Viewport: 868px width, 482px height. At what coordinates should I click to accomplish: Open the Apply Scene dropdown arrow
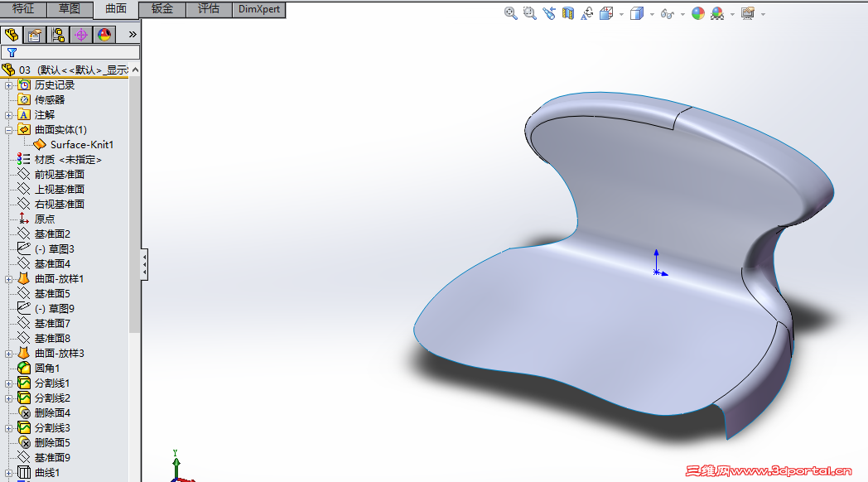point(732,14)
